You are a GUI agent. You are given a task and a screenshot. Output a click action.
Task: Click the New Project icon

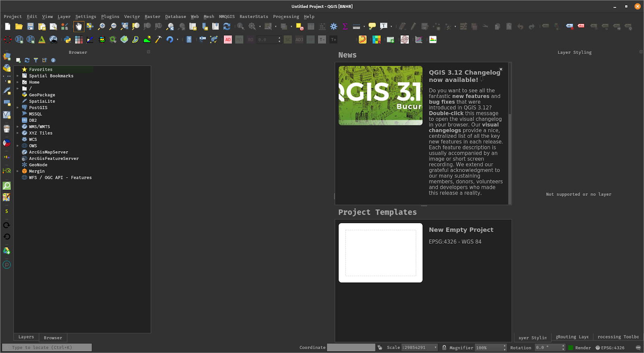pos(8,27)
